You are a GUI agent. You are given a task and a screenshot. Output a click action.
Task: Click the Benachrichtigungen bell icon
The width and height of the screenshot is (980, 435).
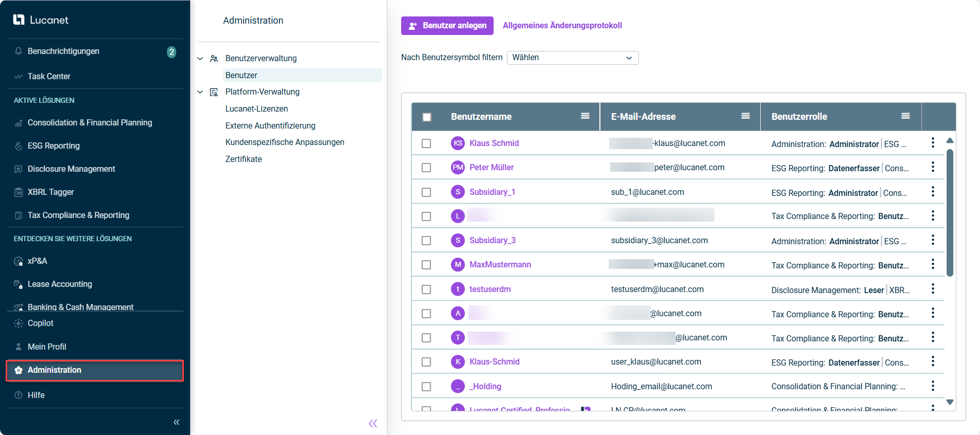pyautogui.click(x=18, y=51)
